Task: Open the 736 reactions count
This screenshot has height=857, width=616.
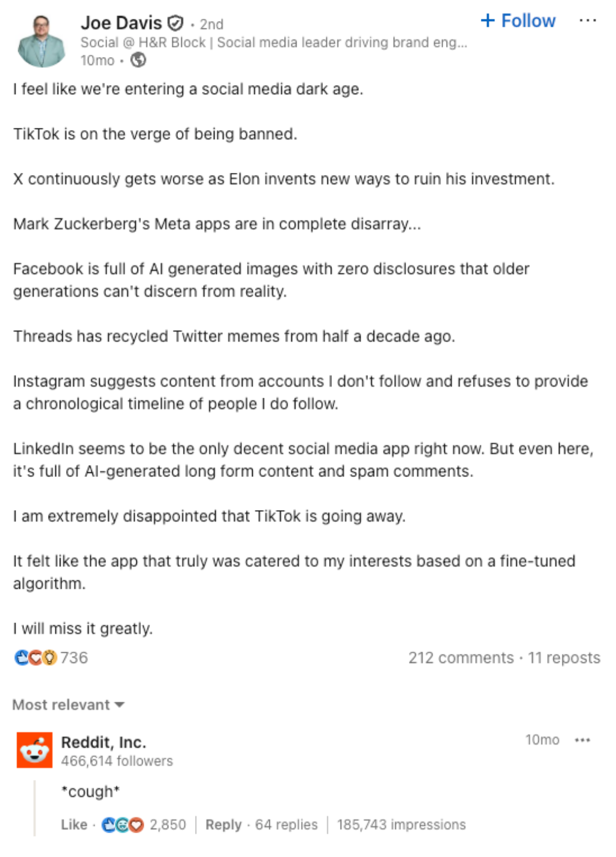Action: 74,657
